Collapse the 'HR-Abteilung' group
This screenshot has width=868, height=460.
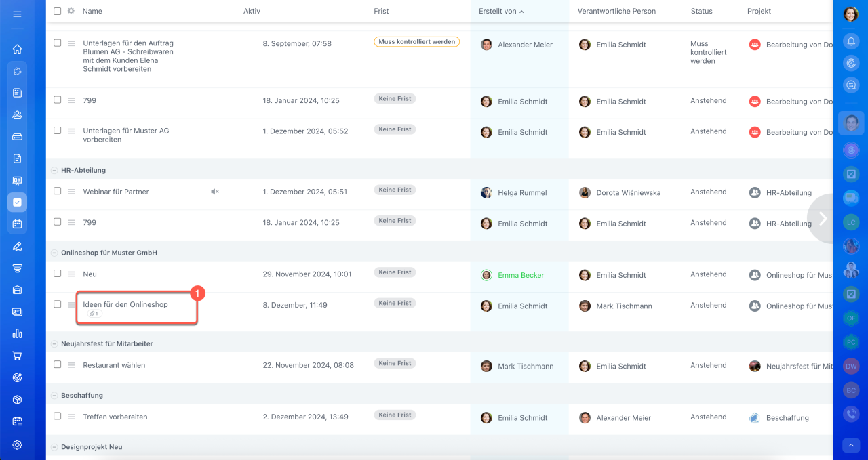click(54, 171)
